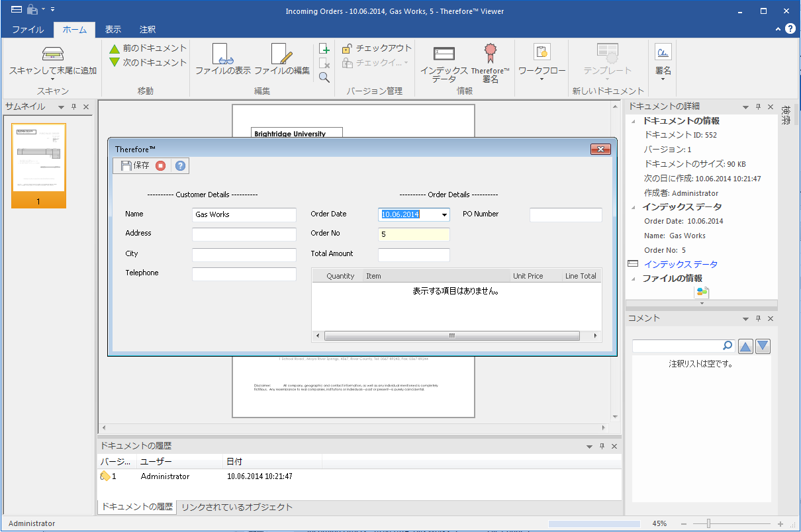Open the document details panel options dropdown
Viewport: 801px width, 532px height.
[x=745, y=107]
